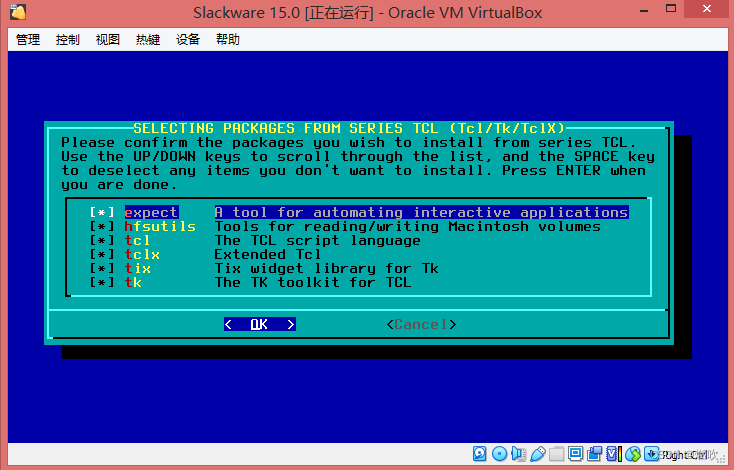This screenshot has height=470, width=734.
Task: Click the optical disc status icon
Action: [499, 454]
